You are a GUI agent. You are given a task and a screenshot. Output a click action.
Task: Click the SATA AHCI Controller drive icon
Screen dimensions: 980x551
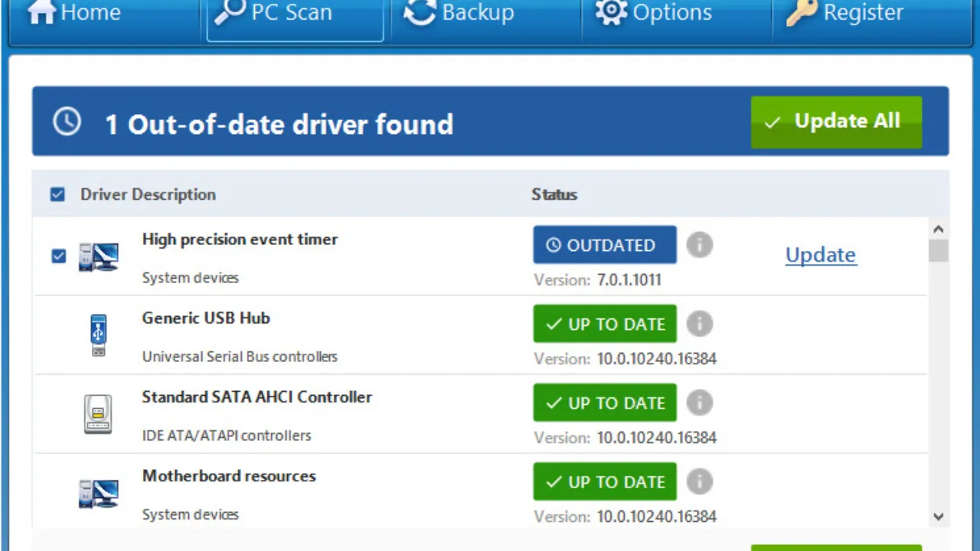tap(98, 414)
